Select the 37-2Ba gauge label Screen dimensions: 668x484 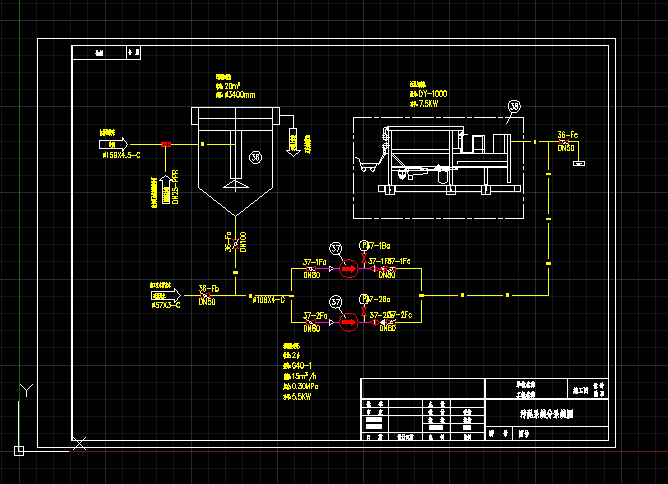(379, 299)
